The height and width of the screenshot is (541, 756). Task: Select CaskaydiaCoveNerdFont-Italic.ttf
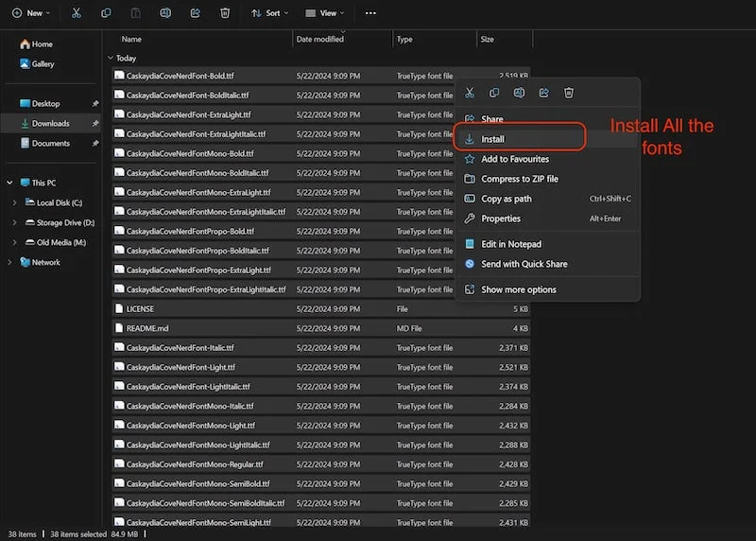pos(321,347)
